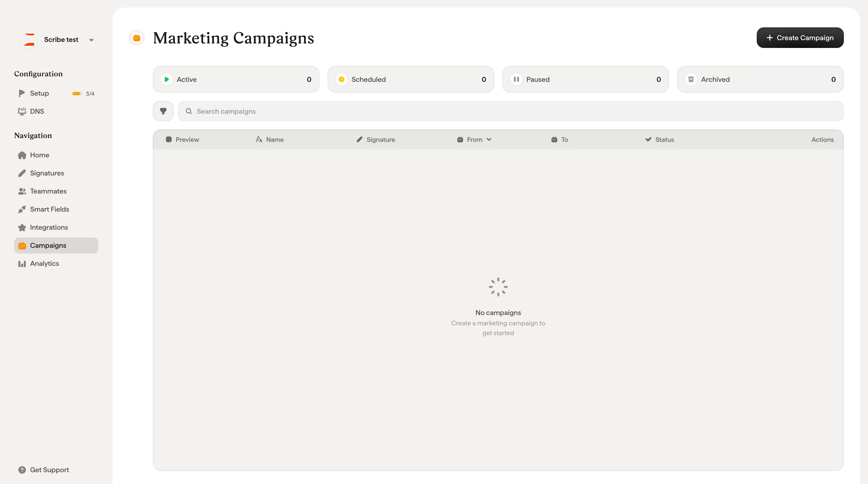Open the Teammates section
Image resolution: width=868 pixels, height=484 pixels.
(56, 191)
